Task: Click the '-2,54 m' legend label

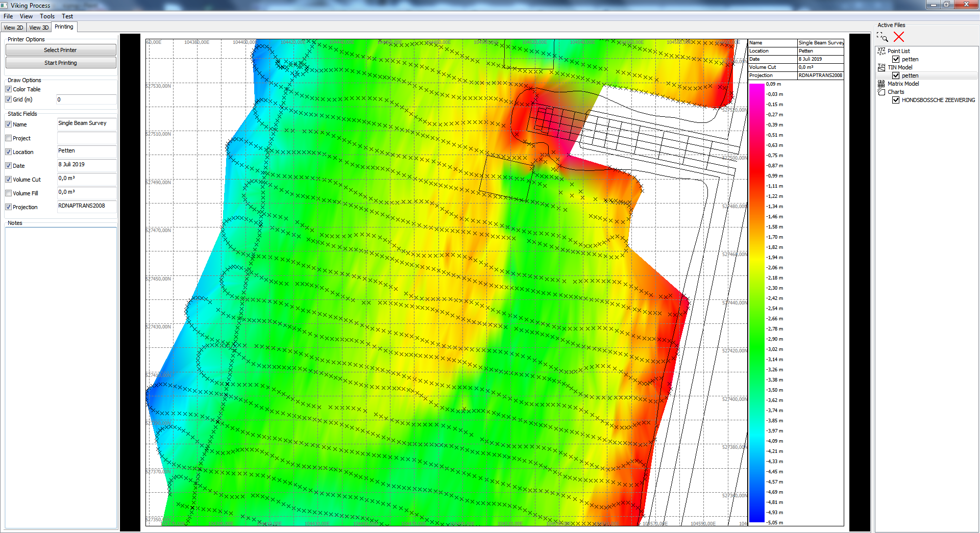Action: coord(774,309)
